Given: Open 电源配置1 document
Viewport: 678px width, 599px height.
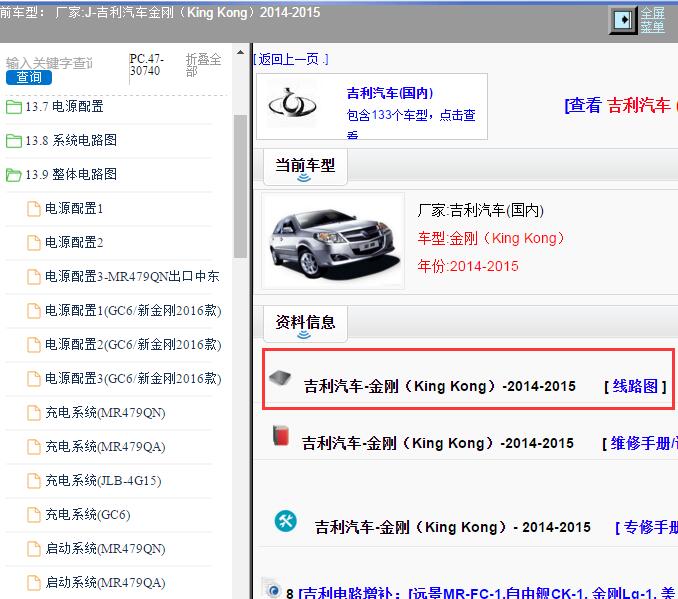Looking at the screenshot, I should click(74, 208).
